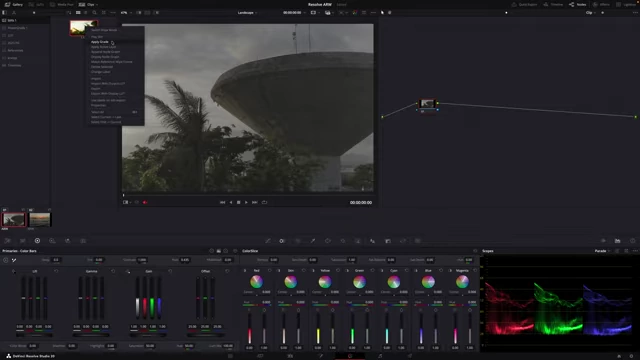This screenshot has height=360, width=640.
Task: Toggle the LUTs panel
Action: [x=36, y=4]
